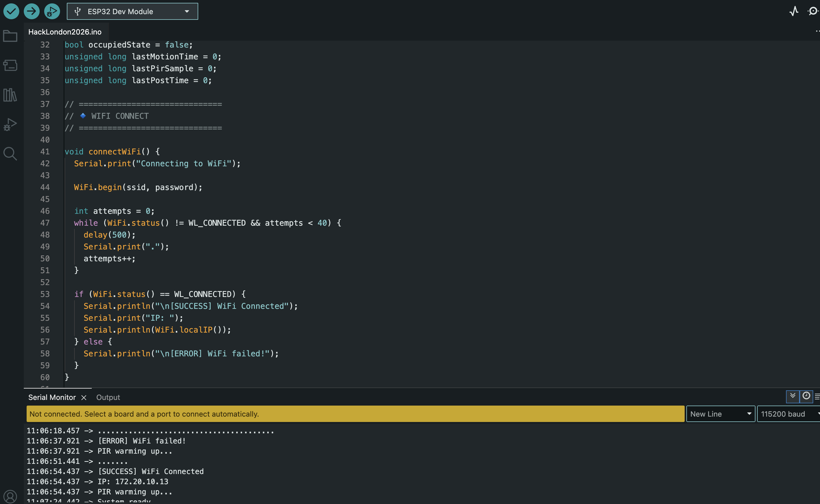Open the 115200 baud rate dropdown
The image size is (820, 504).
click(788, 414)
